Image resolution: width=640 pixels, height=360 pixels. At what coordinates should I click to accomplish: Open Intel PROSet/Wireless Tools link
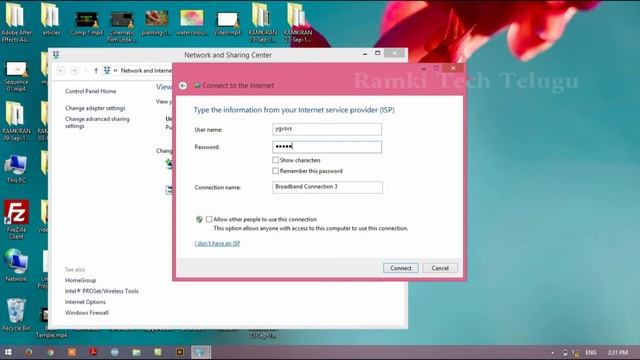point(102,291)
